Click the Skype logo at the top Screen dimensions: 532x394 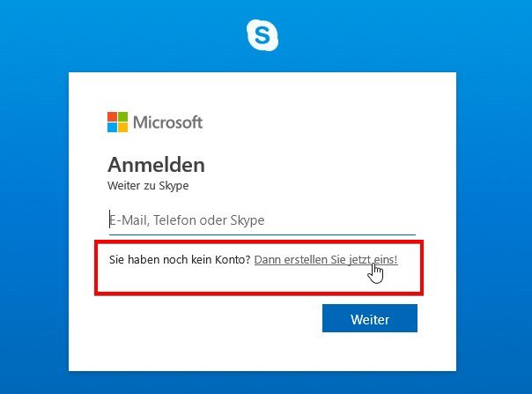click(262, 35)
